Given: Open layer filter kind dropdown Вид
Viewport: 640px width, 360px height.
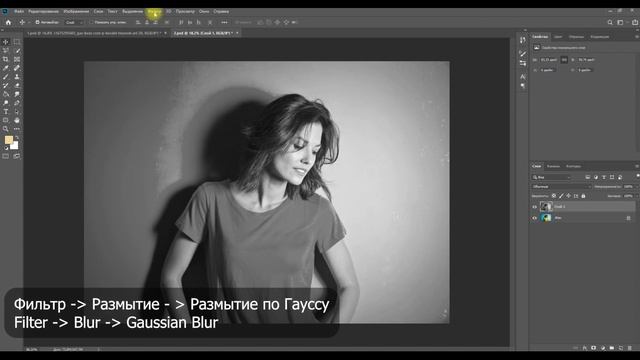Looking at the screenshot, I should pyautogui.click(x=551, y=177).
